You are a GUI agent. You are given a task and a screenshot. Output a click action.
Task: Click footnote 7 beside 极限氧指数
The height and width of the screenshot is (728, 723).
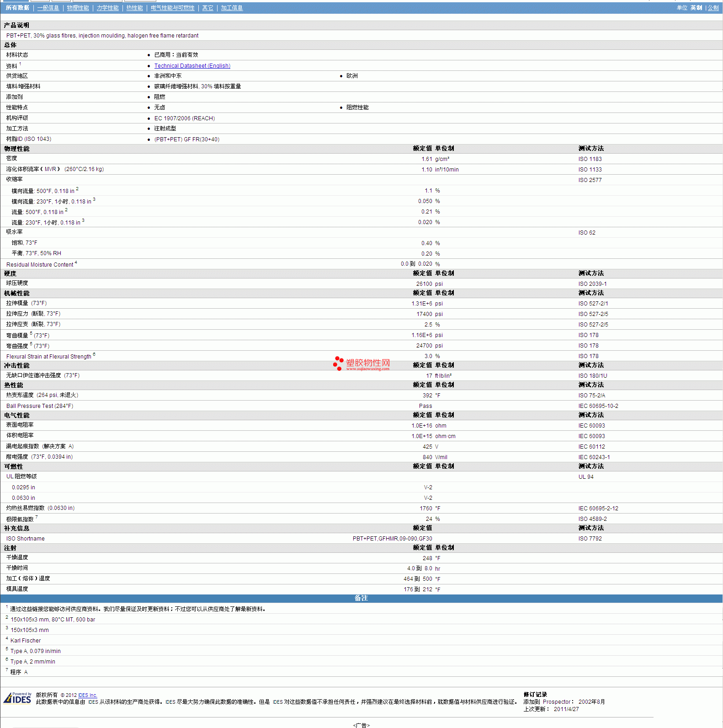37,517
